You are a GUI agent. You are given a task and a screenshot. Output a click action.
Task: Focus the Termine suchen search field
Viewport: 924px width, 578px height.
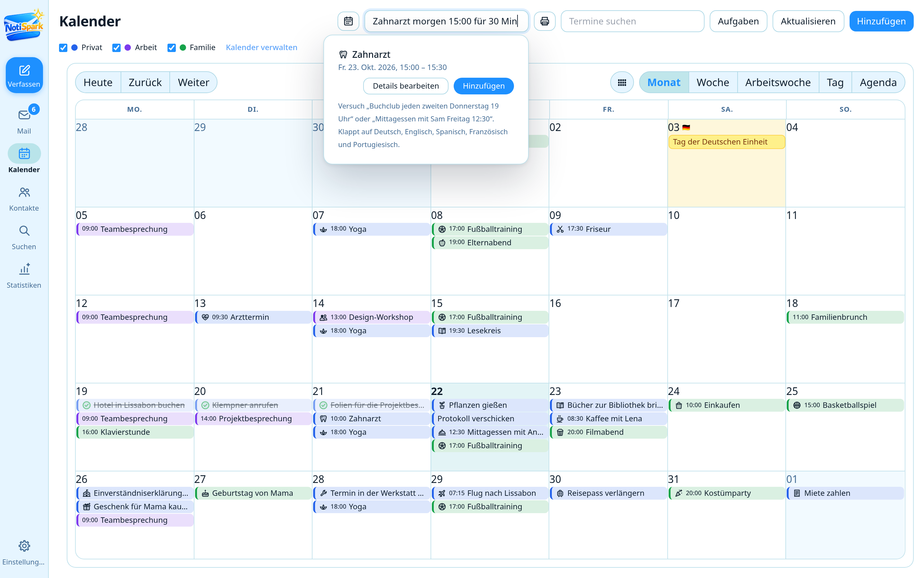[632, 21]
